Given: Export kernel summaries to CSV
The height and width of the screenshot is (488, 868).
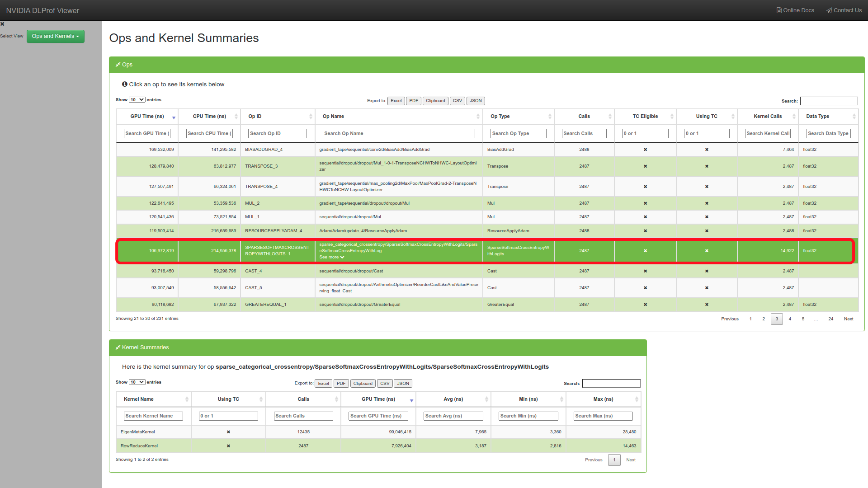Looking at the screenshot, I should coord(385,384).
